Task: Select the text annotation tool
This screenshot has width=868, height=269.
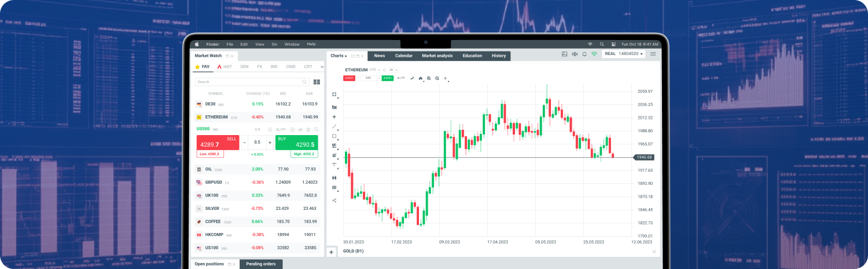Action: (x=334, y=165)
